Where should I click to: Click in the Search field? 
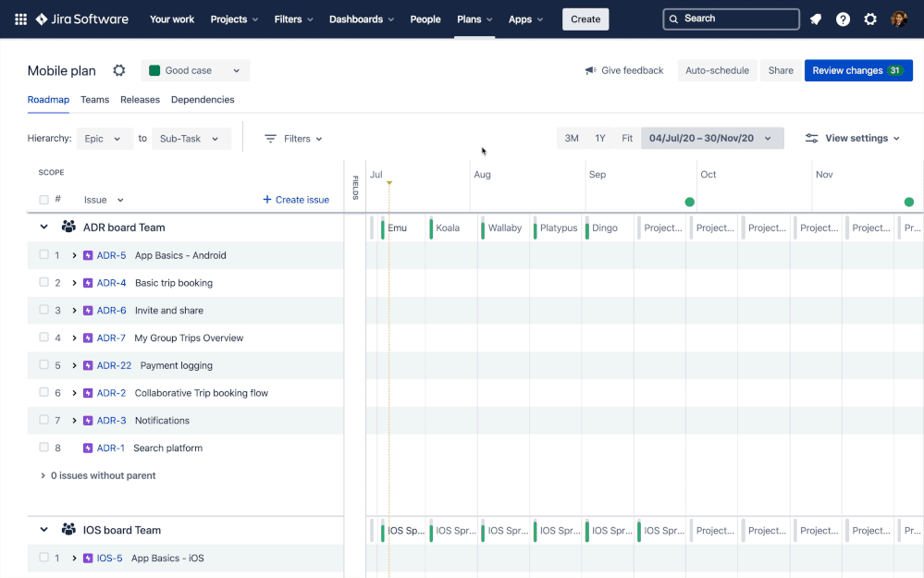tap(731, 18)
